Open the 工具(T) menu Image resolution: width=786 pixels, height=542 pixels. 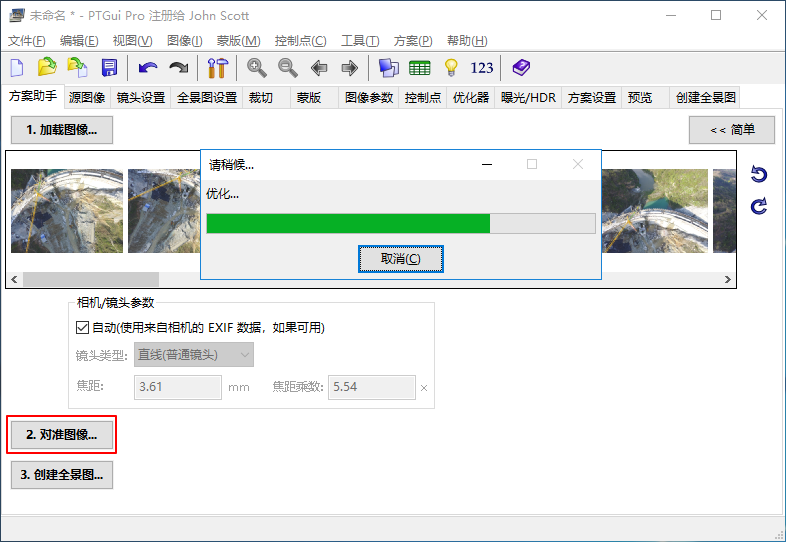click(360, 41)
